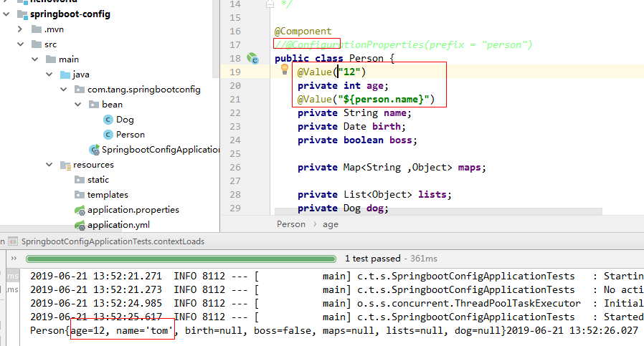Select the static folder label
The height and width of the screenshot is (346, 644).
point(98,180)
